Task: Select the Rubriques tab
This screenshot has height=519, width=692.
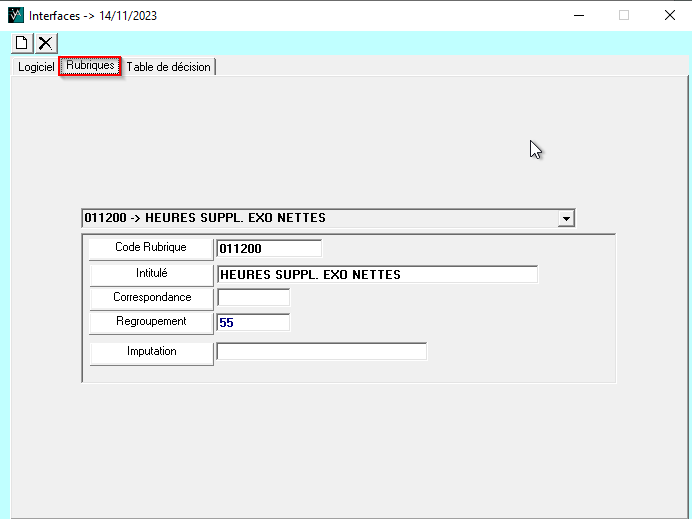Action: 90,66
